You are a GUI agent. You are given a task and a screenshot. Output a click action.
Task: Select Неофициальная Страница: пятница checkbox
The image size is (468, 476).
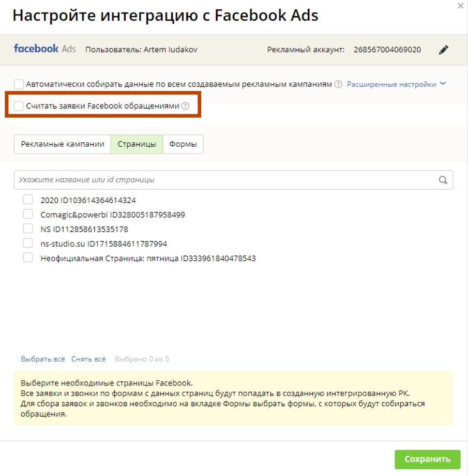click(28, 258)
